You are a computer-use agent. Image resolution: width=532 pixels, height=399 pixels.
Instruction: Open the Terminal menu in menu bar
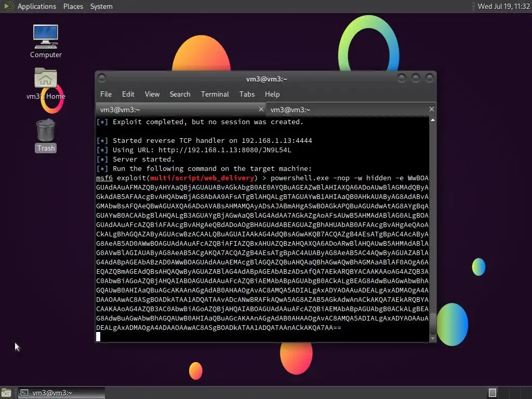pyautogui.click(x=215, y=95)
